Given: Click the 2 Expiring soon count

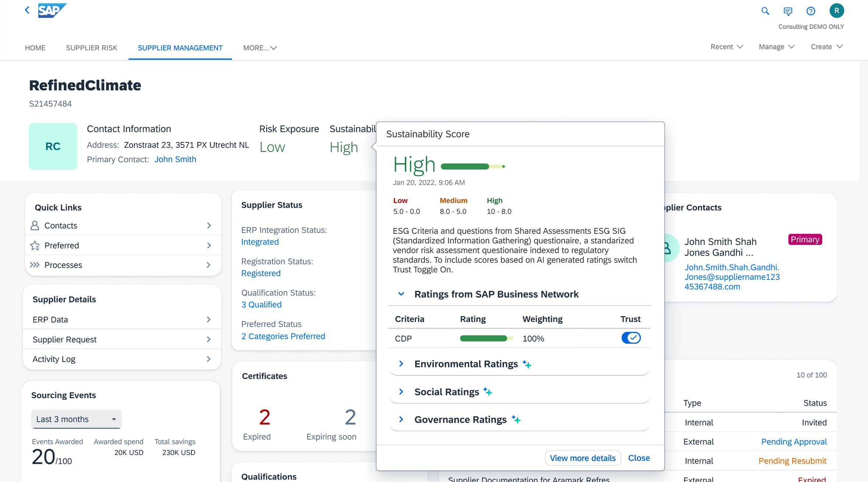Looking at the screenshot, I should tap(350, 417).
